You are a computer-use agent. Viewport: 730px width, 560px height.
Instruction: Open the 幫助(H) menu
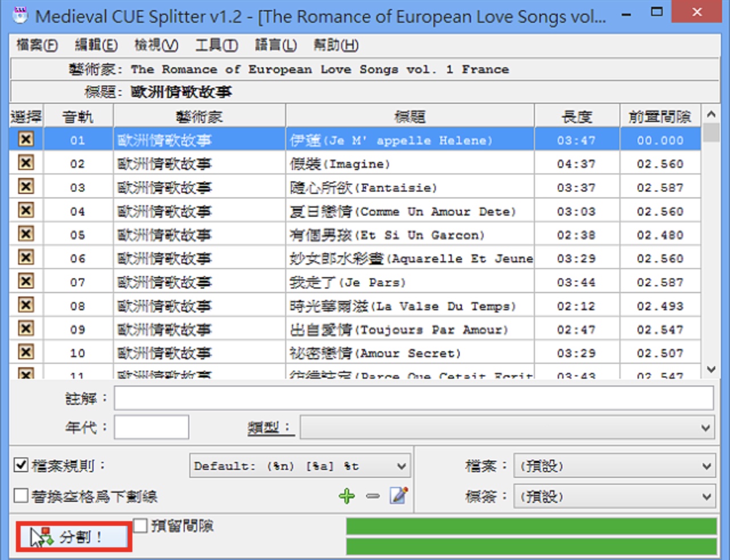pyautogui.click(x=336, y=45)
